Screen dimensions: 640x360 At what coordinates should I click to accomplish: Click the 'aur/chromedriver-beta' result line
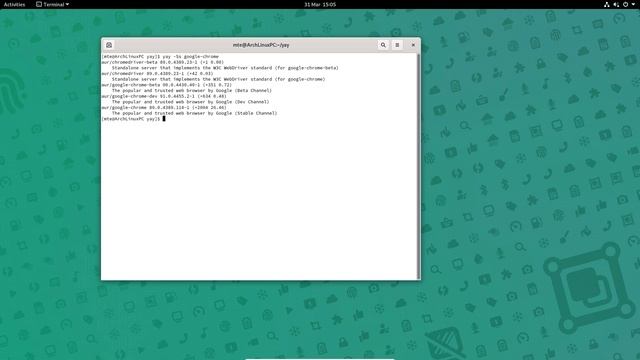(x=163, y=62)
